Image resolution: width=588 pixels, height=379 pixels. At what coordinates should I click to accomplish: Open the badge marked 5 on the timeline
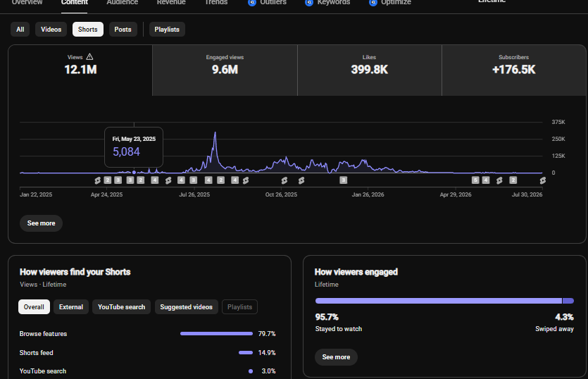click(x=475, y=180)
